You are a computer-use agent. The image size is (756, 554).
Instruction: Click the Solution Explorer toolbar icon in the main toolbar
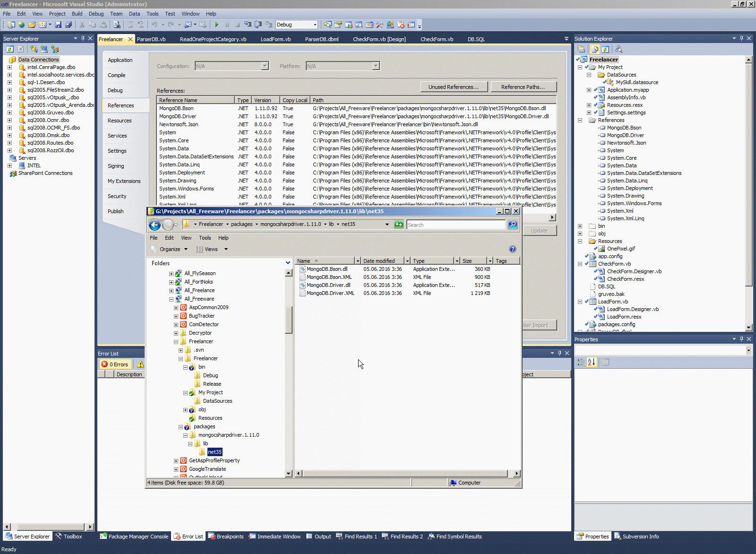pyautogui.click(x=328, y=25)
